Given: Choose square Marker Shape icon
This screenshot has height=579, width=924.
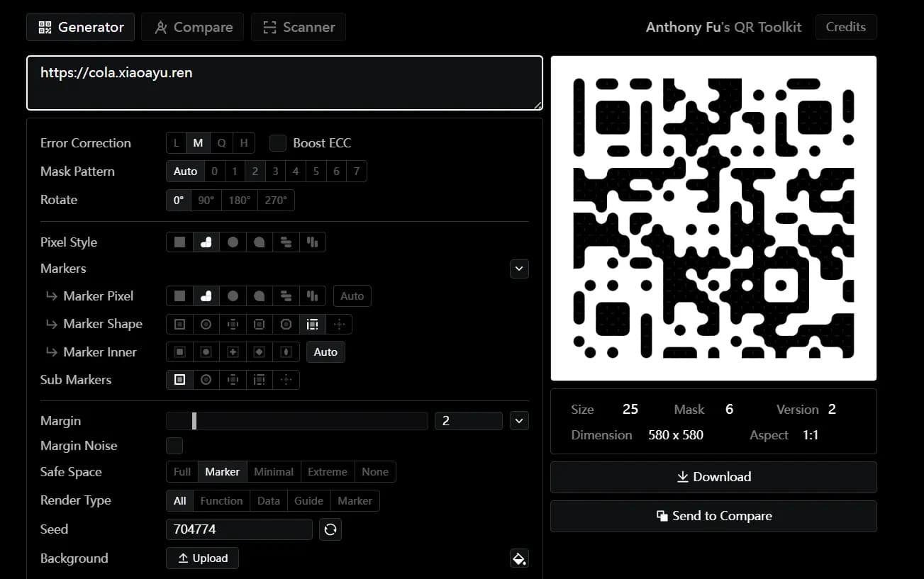Looking at the screenshot, I should click(x=179, y=324).
